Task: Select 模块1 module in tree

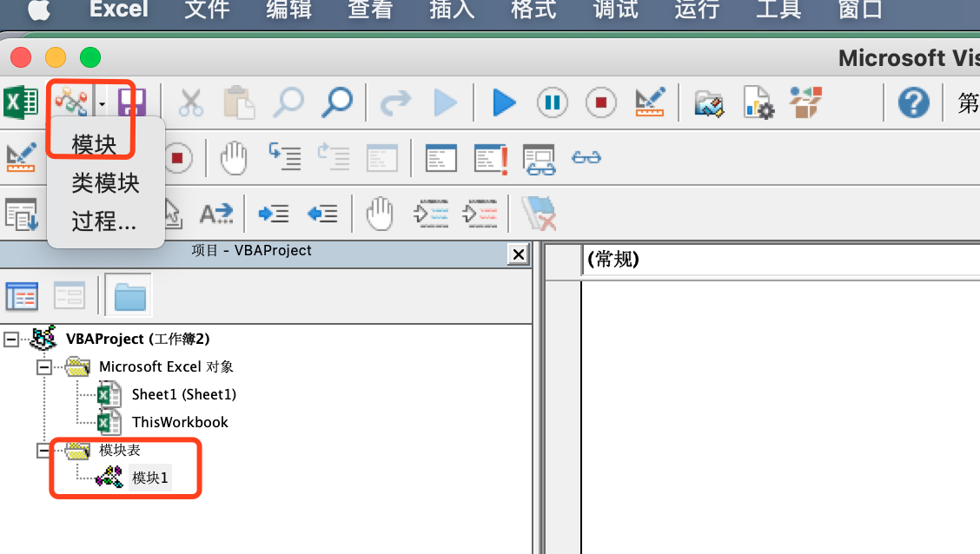Action: [150, 478]
